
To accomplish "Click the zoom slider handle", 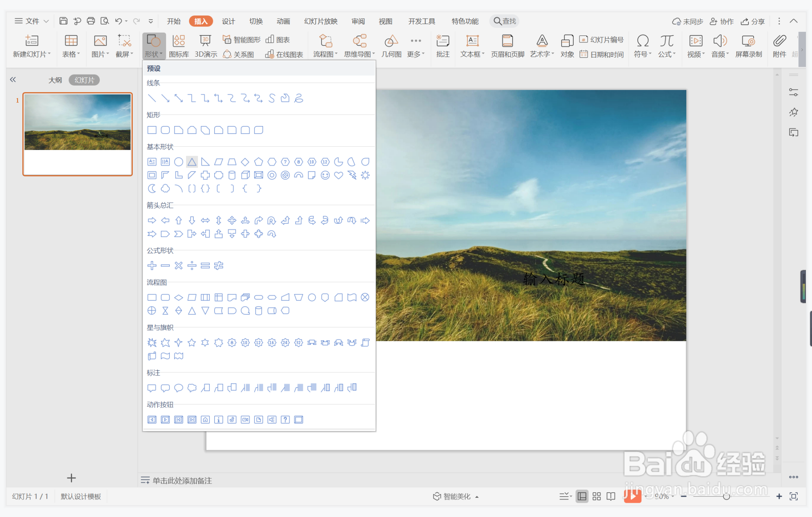I will [726, 496].
